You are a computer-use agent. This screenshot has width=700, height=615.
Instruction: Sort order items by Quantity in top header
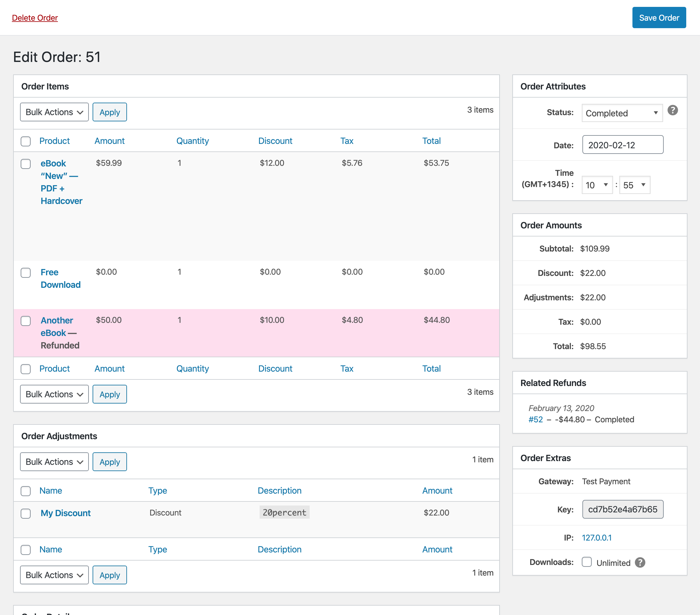(x=192, y=141)
